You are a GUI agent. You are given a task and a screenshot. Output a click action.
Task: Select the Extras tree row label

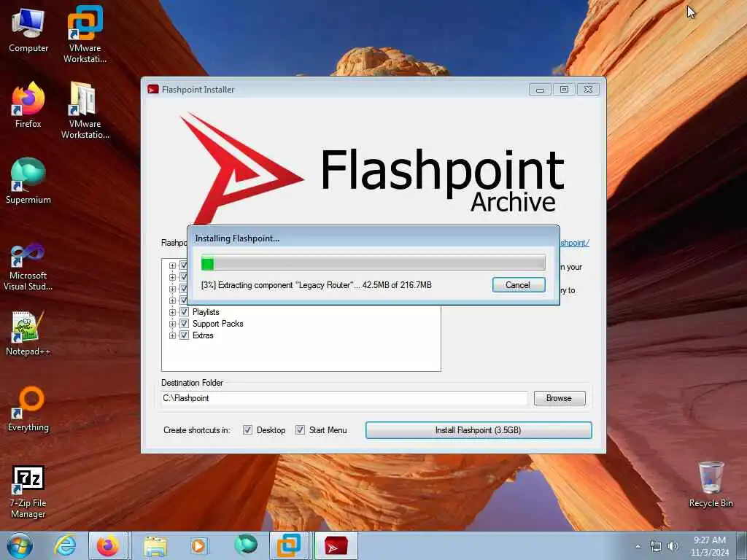pyautogui.click(x=203, y=335)
